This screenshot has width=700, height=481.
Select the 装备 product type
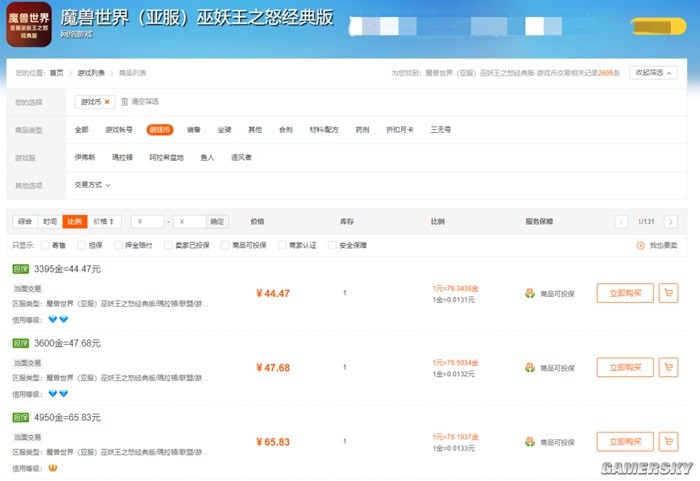(194, 130)
